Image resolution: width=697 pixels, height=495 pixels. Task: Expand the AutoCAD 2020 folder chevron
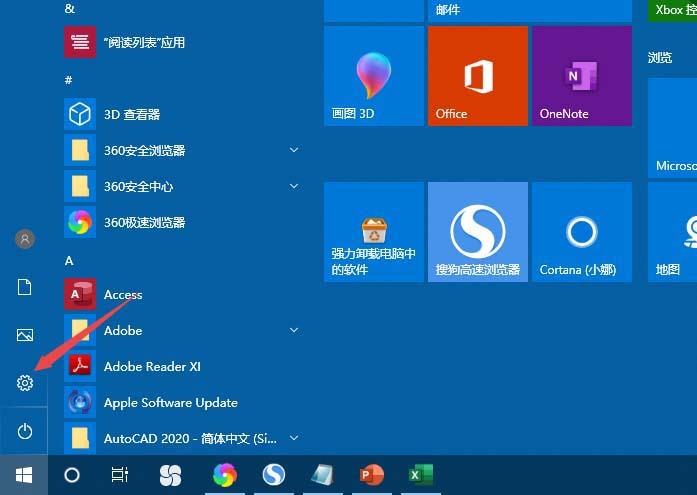tap(294, 438)
